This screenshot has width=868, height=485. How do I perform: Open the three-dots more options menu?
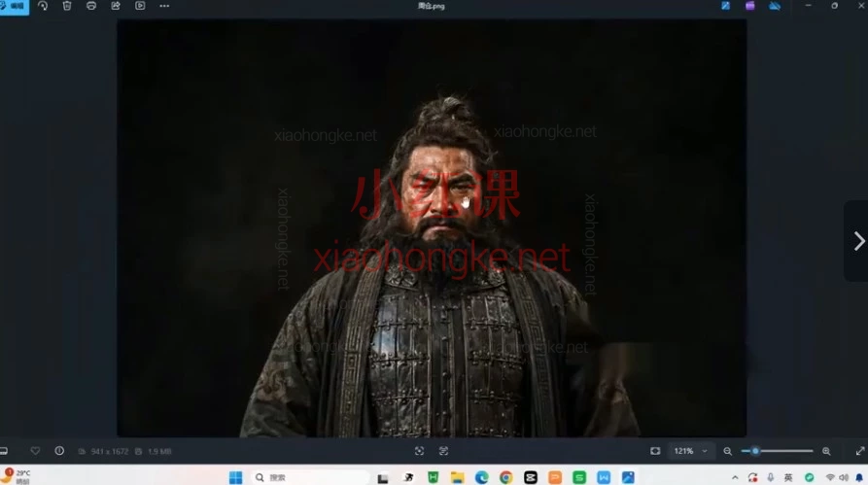[164, 6]
